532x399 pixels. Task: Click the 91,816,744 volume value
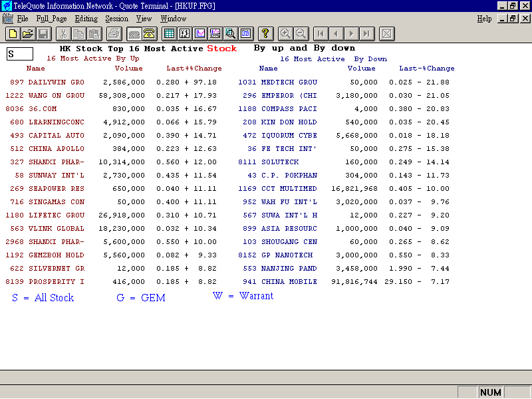tap(354, 281)
